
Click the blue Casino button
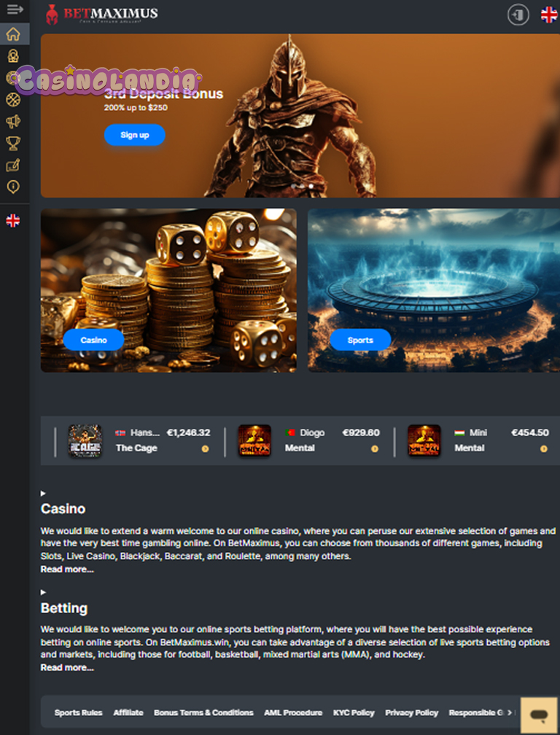(94, 340)
